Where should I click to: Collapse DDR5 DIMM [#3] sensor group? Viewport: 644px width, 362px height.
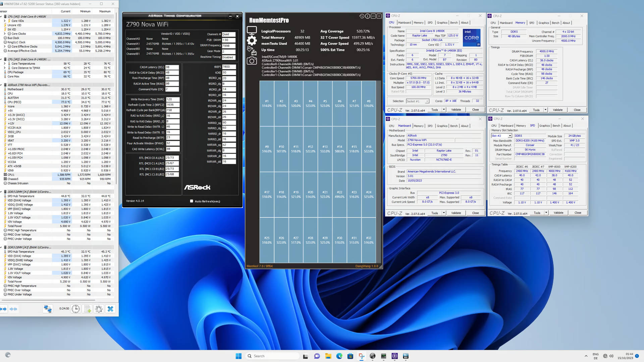point(1,247)
